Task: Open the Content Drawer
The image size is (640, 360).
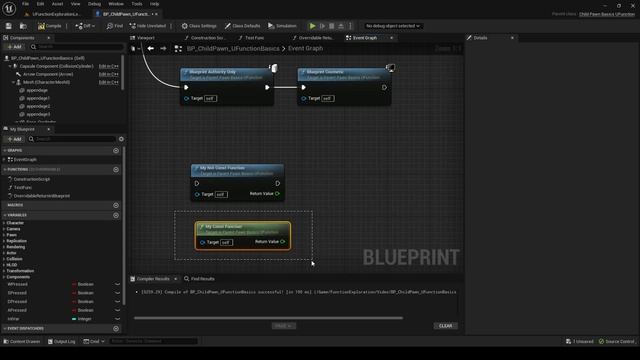Action: coord(22,341)
